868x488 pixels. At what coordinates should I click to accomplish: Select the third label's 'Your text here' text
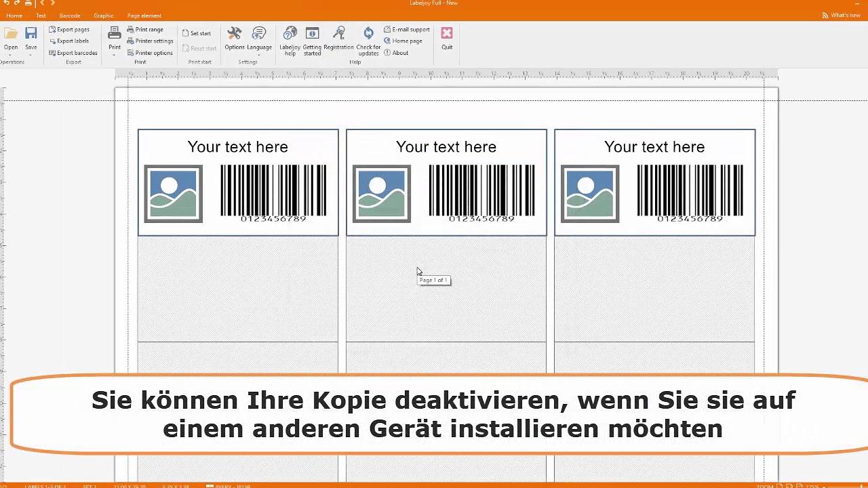654,147
